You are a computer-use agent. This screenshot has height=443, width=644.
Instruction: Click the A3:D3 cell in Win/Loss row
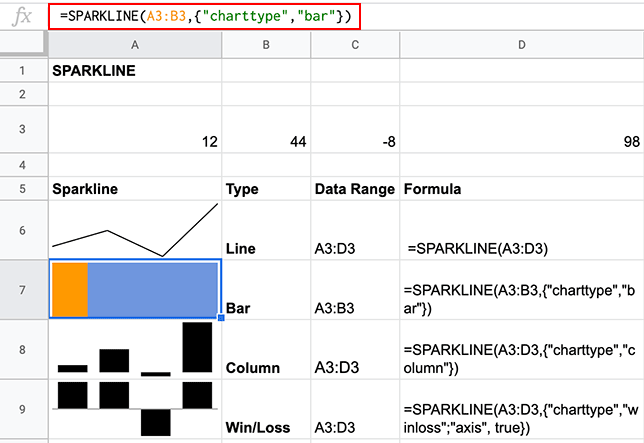(x=355, y=409)
